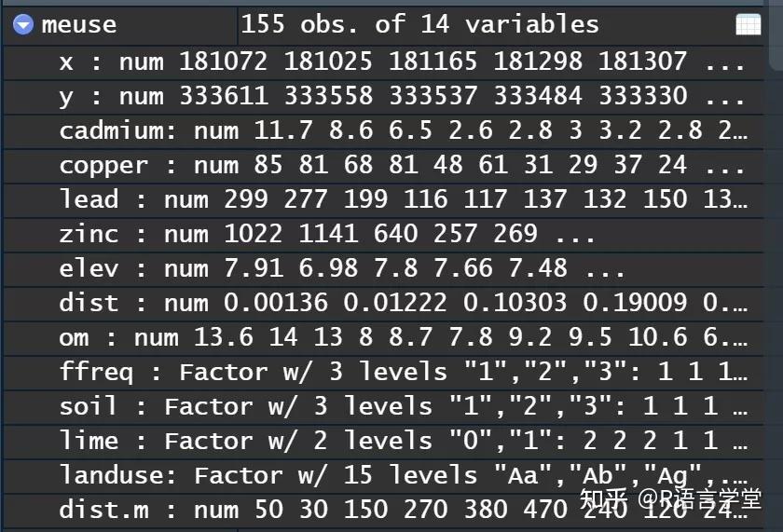This screenshot has width=783, height=532.
Task: Click the zinc variable row
Action: [x=326, y=234]
